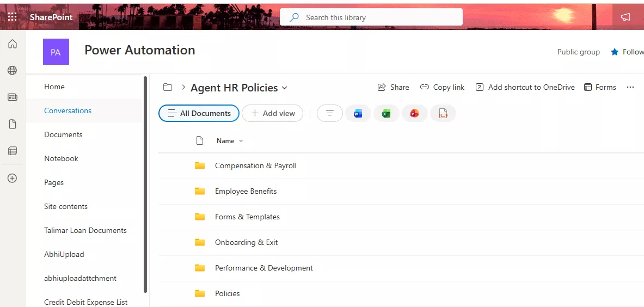Filter by PDF files icon
This screenshot has width=644, height=307.
pyautogui.click(x=443, y=113)
